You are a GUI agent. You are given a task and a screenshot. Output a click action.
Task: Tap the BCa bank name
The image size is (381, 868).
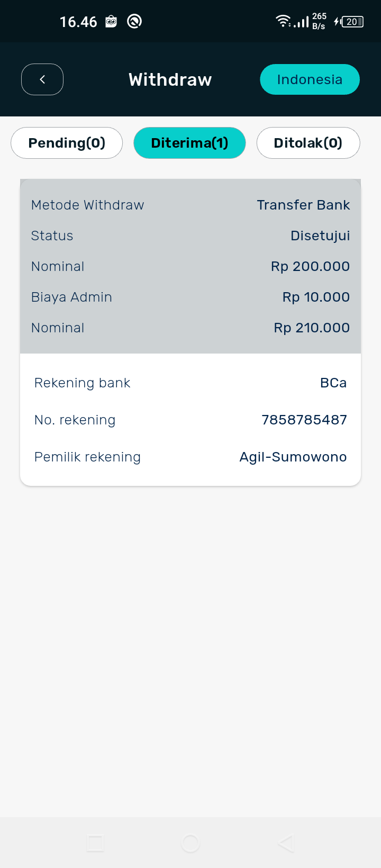[x=333, y=383]
